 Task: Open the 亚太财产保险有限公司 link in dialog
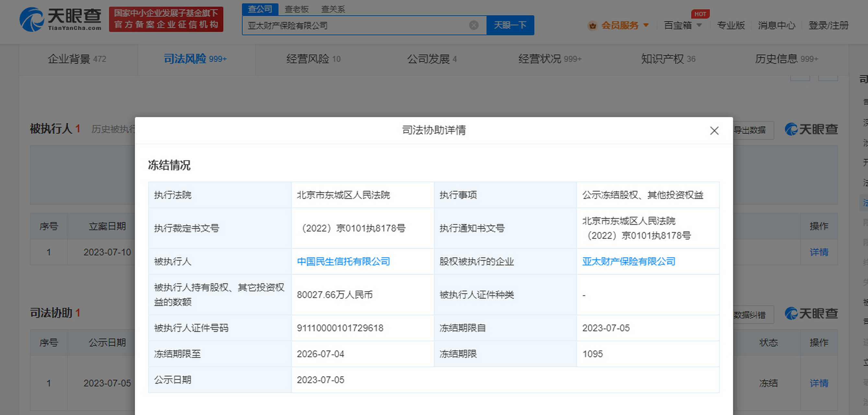click(629, 262)
